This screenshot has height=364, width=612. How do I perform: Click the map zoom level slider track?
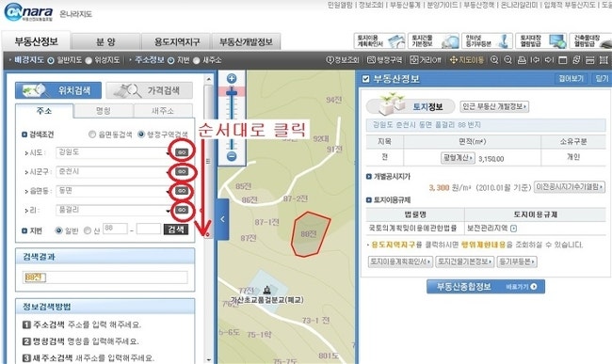[232, 118]
